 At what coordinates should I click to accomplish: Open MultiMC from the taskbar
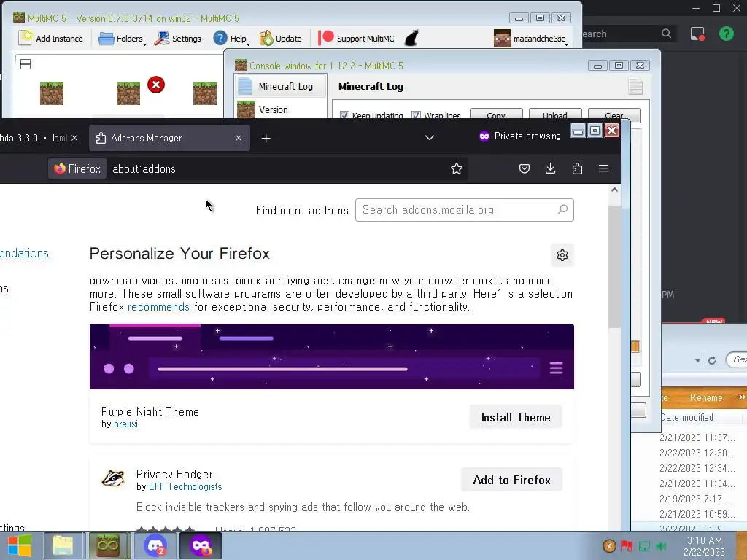108,545
